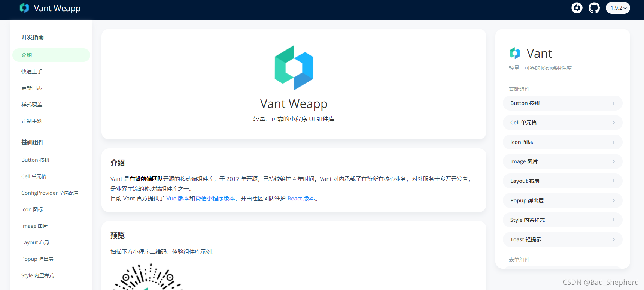The image size is (644, 290).
Task: Open Style 内置样式 in the left sidebar
Action: tap(37, 275)
